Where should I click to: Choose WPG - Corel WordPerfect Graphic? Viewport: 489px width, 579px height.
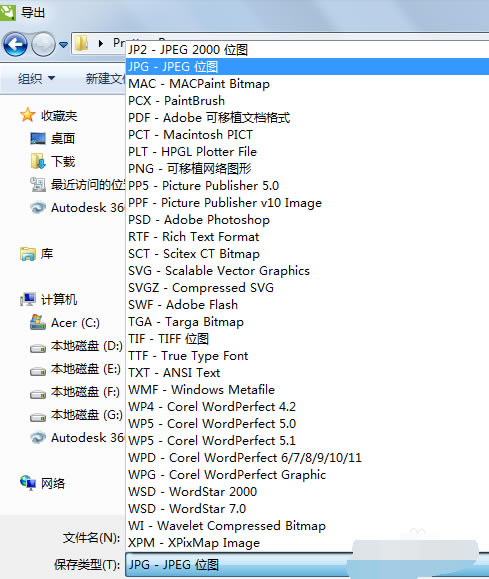pyautogui.click(x=307, y=474)
